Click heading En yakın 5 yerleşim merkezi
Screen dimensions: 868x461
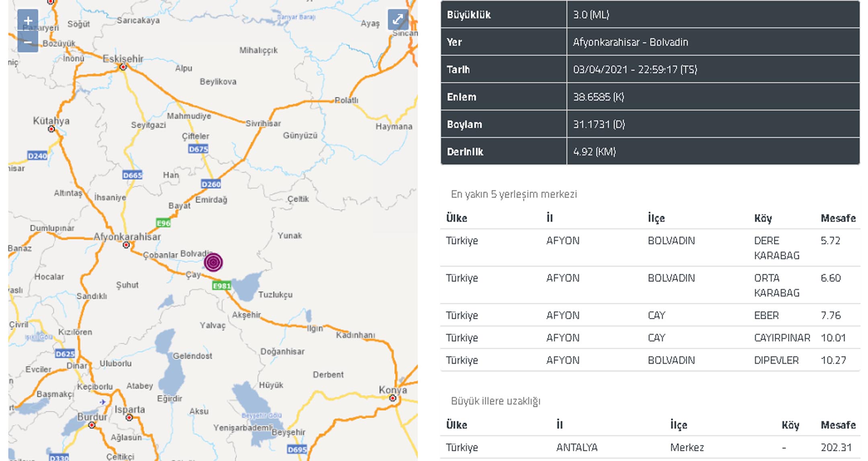click(x=514, y=194)
